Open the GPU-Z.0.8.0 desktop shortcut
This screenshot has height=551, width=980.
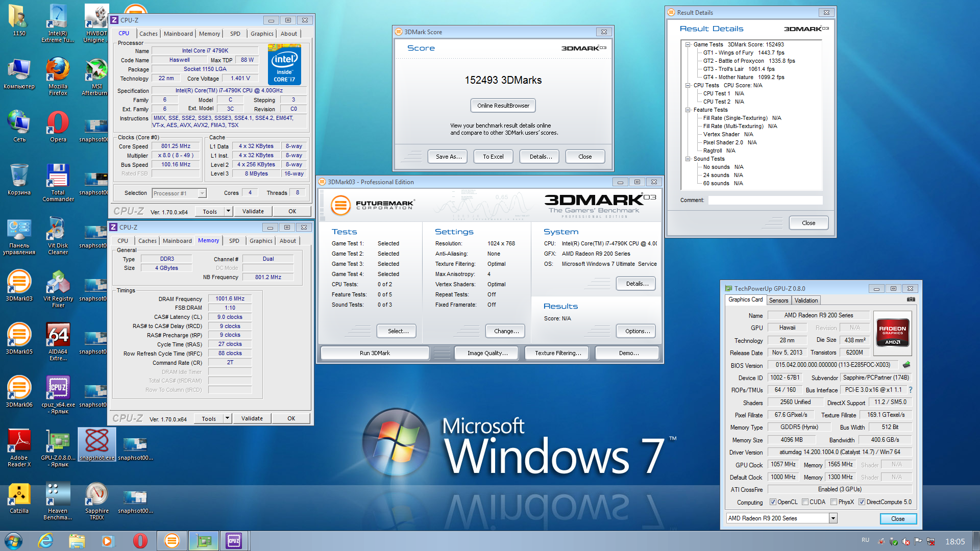(58, 448)
